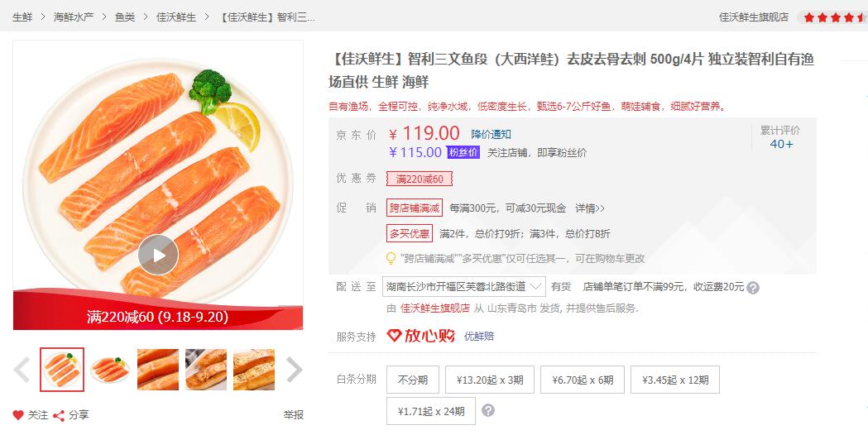The width and height of the screenshot is (868, 435).
Task: Click help icon beside 24期 installment
Action: click(x=488, y=410)
